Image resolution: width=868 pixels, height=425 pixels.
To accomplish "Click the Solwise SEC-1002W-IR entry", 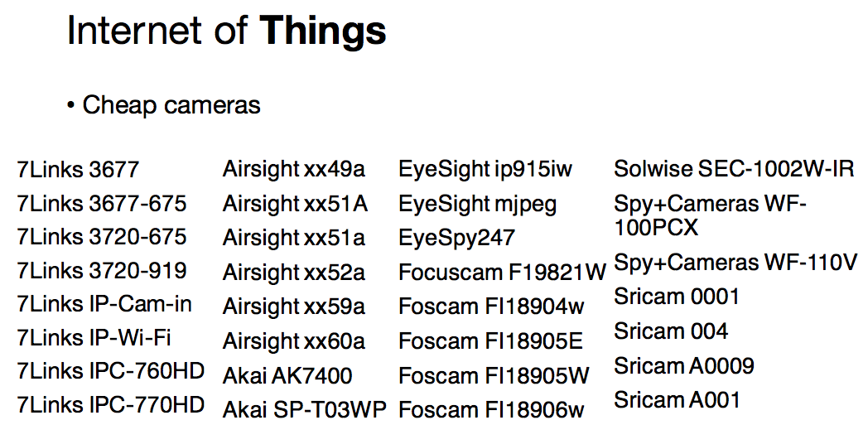I will (734, 169).
